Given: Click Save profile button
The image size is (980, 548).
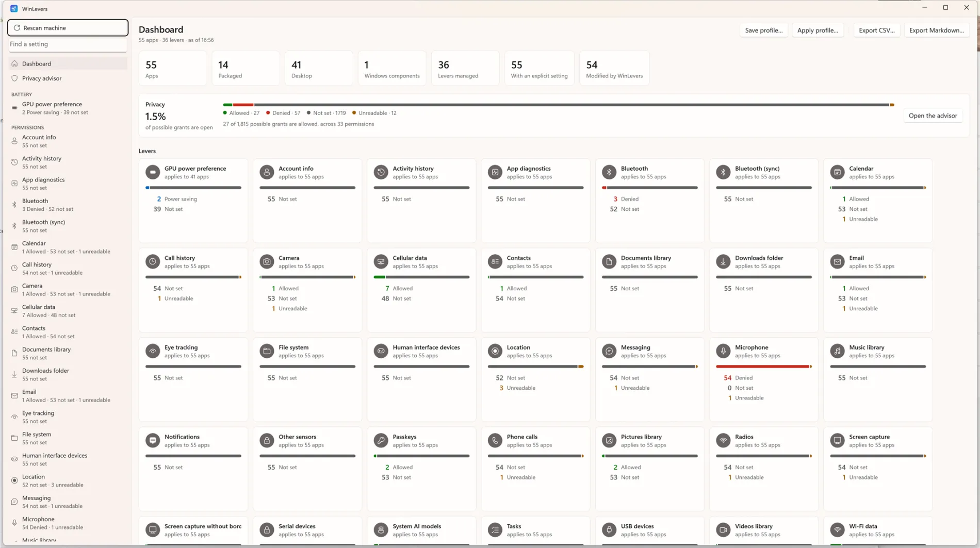Looking at the screenshot, I should 763,30.
